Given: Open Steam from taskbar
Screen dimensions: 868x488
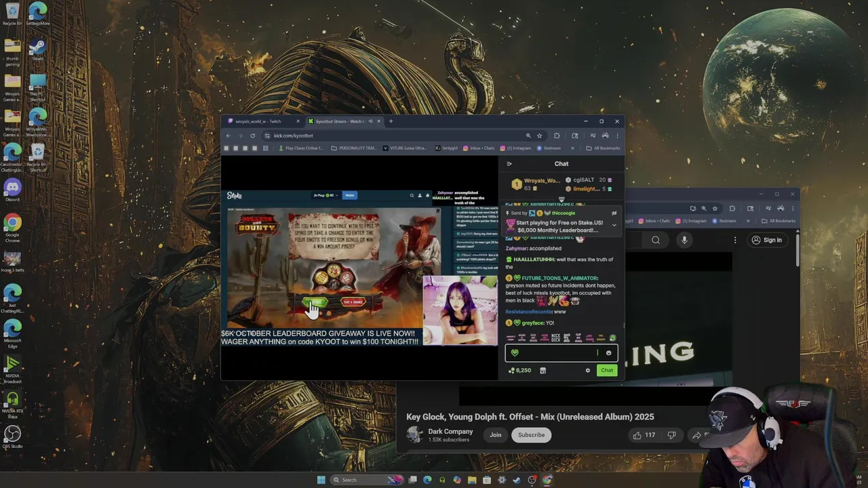Looking at the screenshot, I should 517,480.
